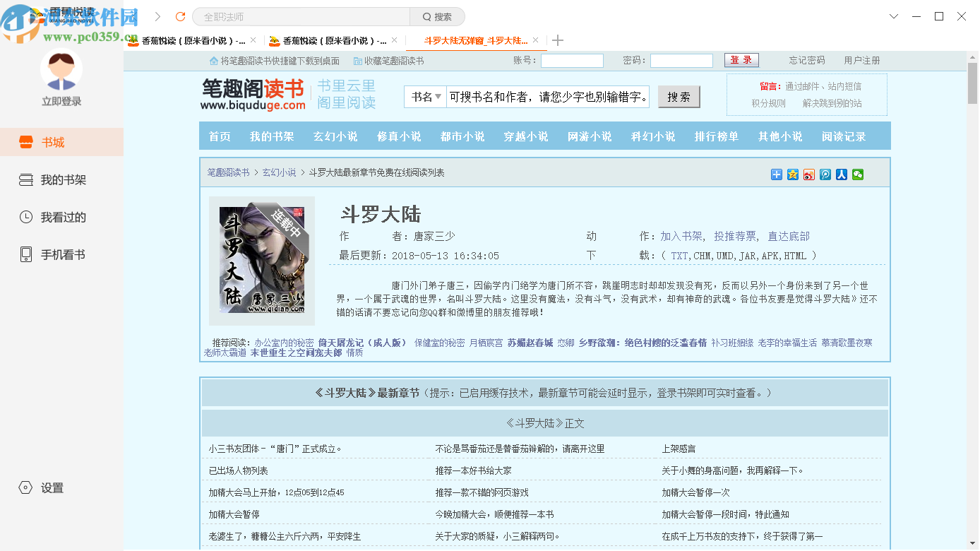Click the 手机看书 mobile reading icon
980x551 pixels.
pyautogui.click(x=25, y=254)
